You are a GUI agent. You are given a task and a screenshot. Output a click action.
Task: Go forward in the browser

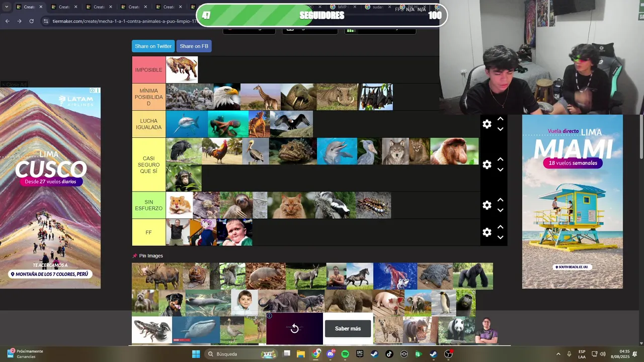(19, 21)
